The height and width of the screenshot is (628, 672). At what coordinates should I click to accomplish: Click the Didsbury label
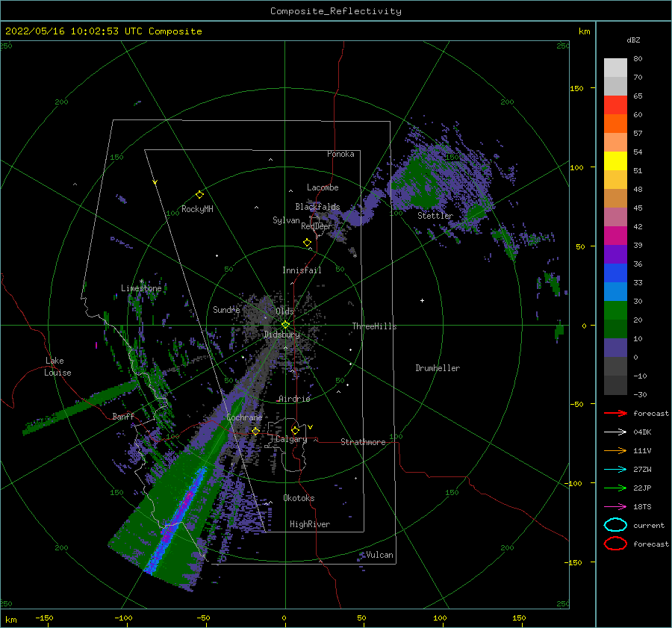pos(282,335)
